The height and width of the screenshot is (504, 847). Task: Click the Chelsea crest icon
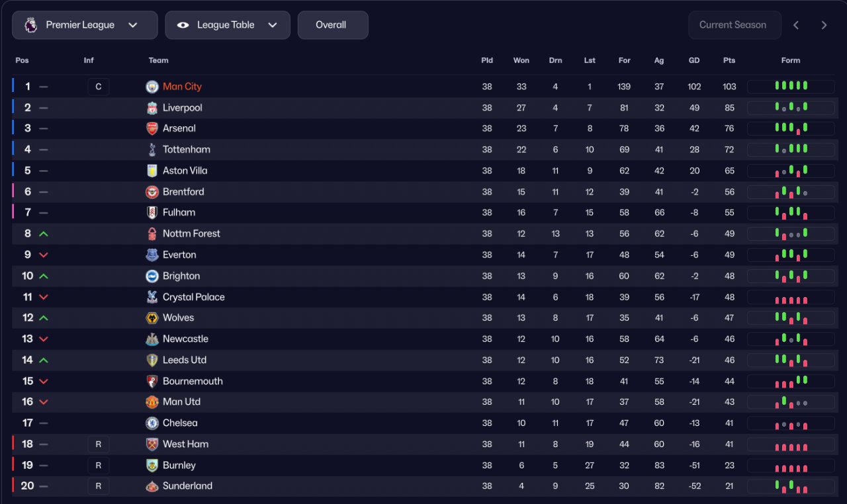coord(152,423)
